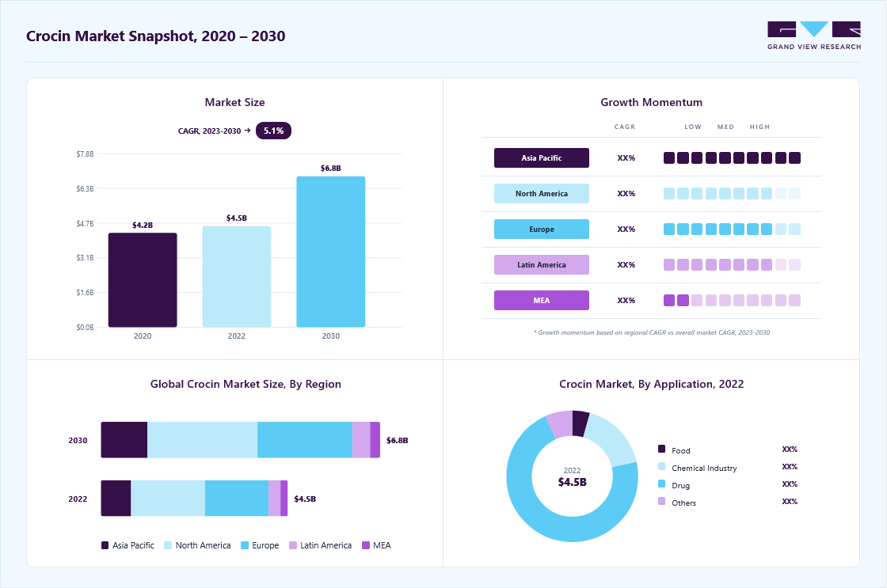Screen dimensions: 887x588
Task: Click the Market Size heading
Action: point(234,102)
